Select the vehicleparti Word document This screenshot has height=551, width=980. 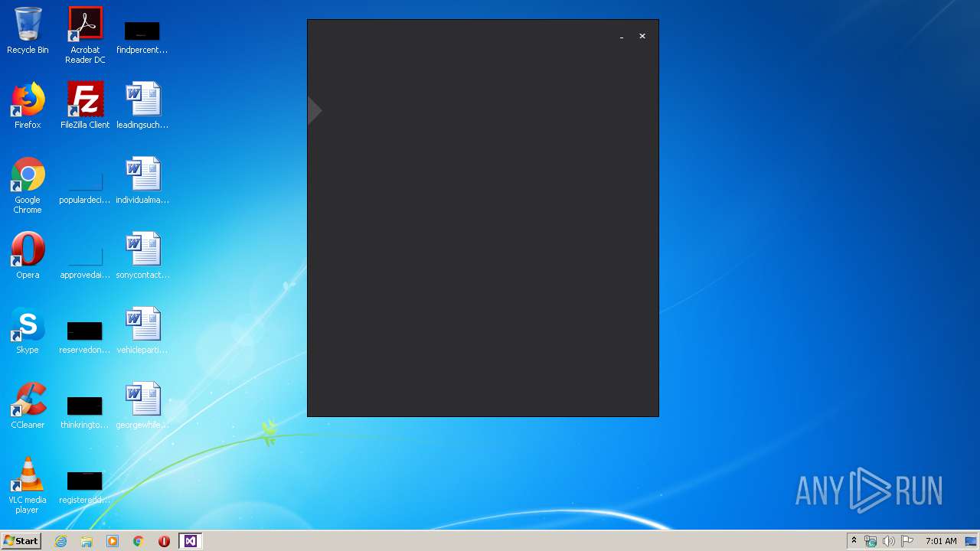click(x=142, y=331)
